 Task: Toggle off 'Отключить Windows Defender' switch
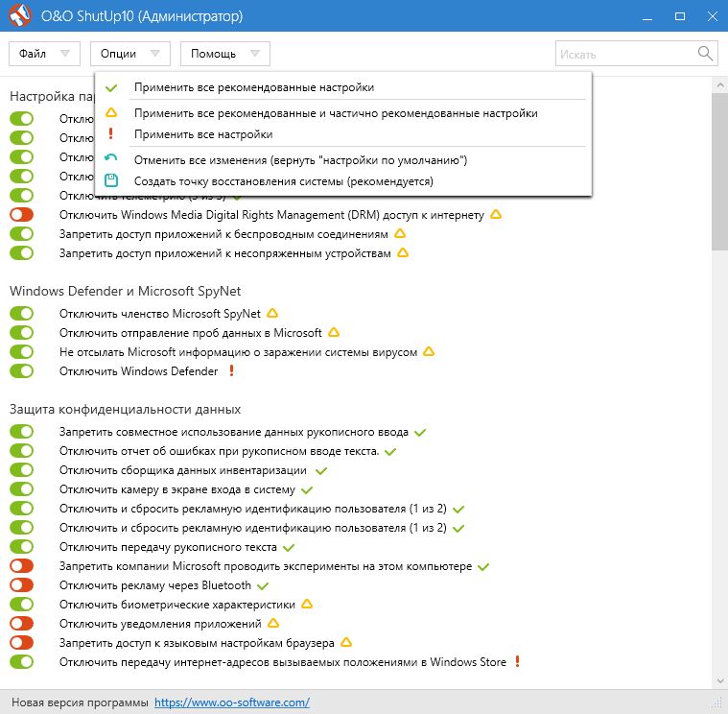click(21, 371)
